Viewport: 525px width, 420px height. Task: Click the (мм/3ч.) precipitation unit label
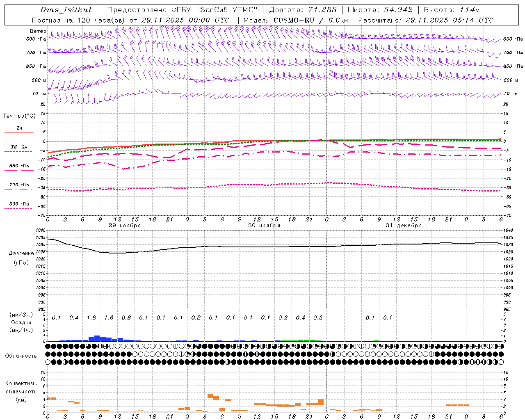tap(21, 315)
